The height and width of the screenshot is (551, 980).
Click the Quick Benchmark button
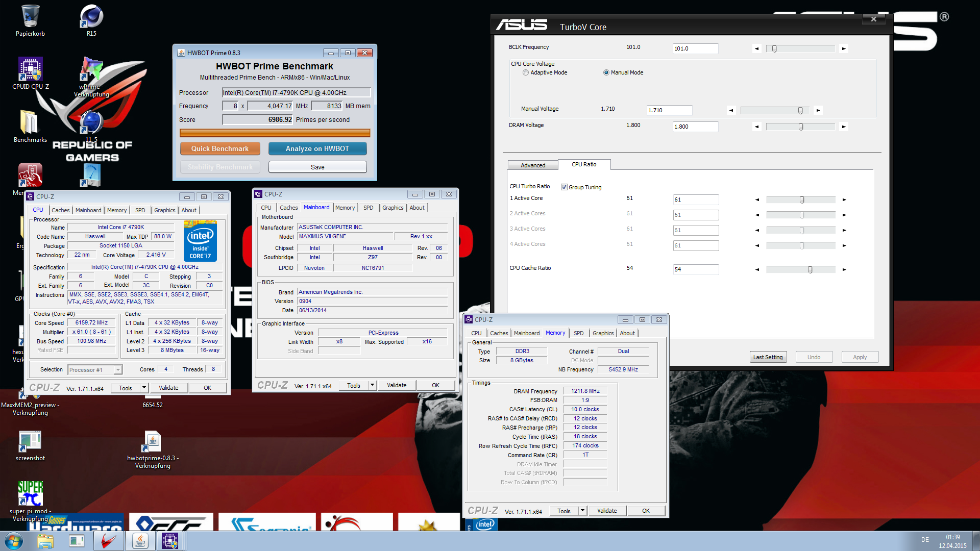(x=220, y=148)
